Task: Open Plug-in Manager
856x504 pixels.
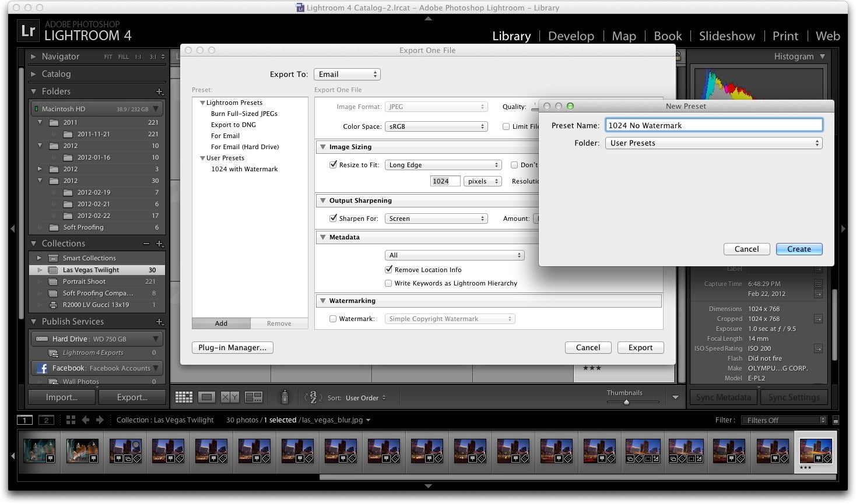Action: point(232,347)
